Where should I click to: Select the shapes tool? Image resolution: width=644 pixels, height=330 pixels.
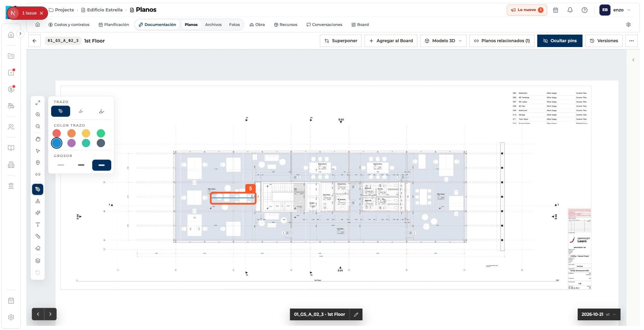pos(38,201)
